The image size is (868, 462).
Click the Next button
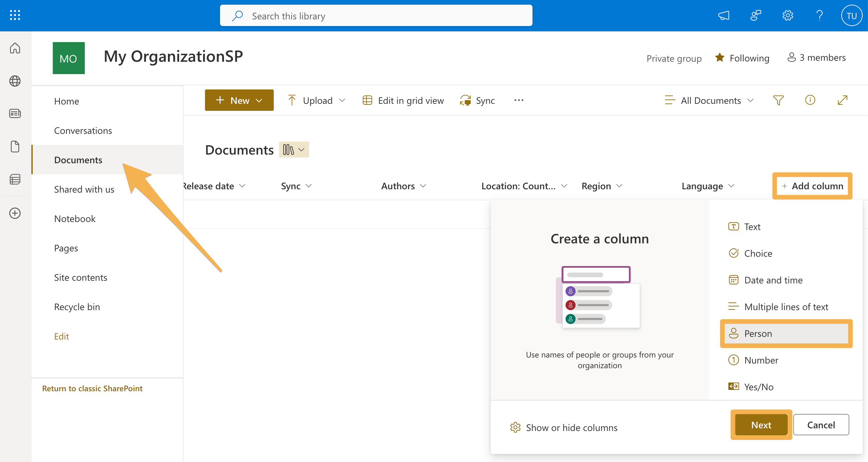click(x=761, y=425)
